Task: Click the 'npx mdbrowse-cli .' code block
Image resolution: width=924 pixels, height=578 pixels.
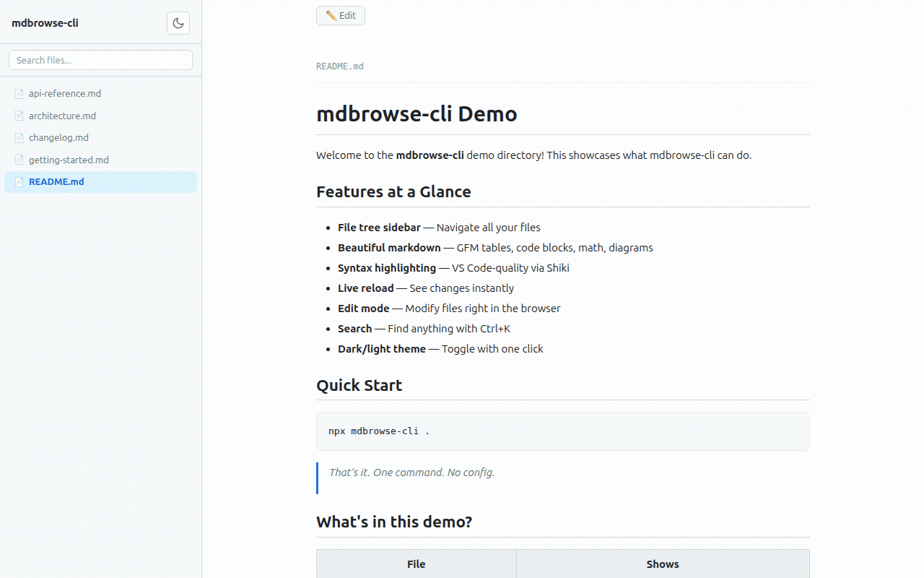Action: click(x=563, y=431)
